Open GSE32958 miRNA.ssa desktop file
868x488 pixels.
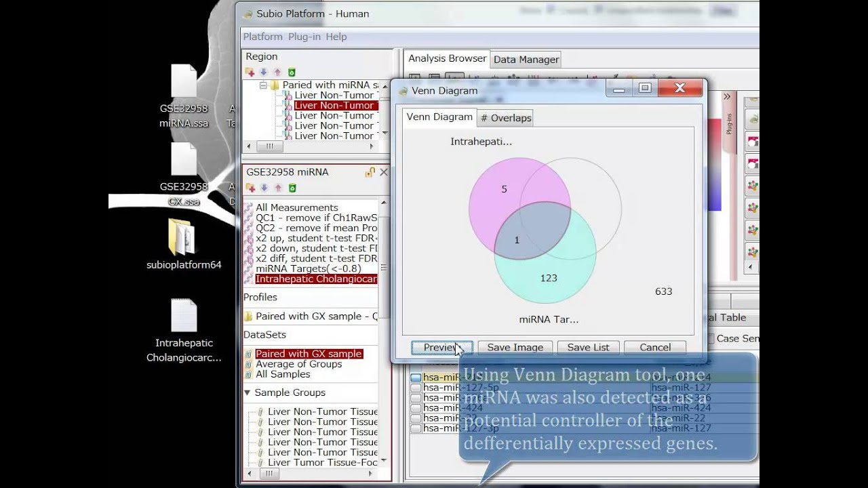pyautogui.click(x=184, y=96)
